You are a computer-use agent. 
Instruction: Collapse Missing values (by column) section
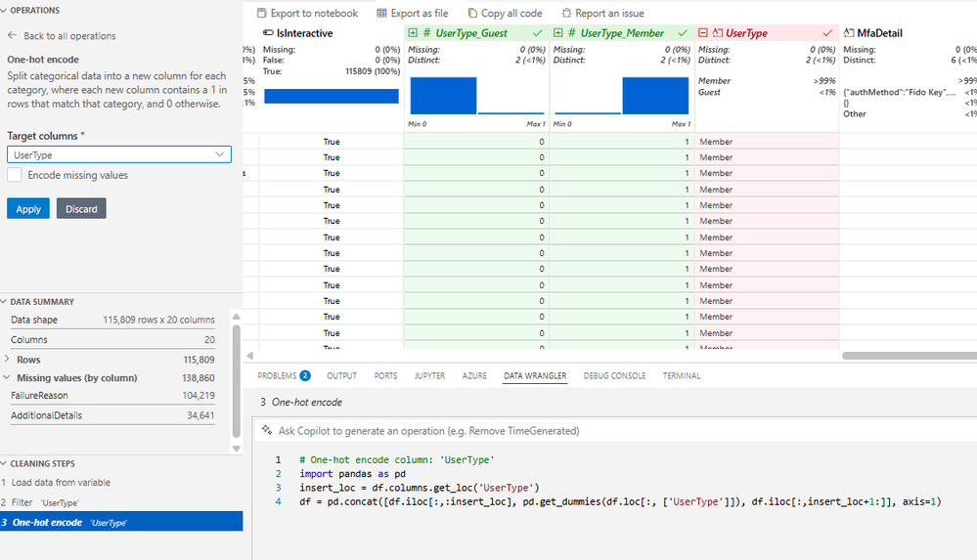(8, 378)
